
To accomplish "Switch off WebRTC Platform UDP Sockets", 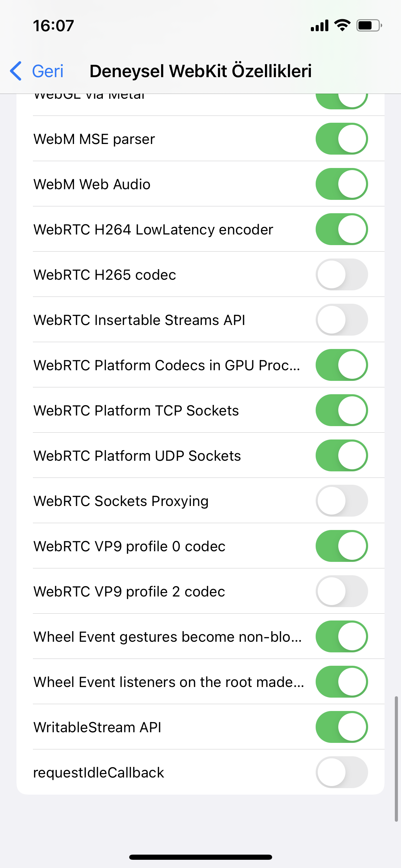I will (x=342, y=456).
